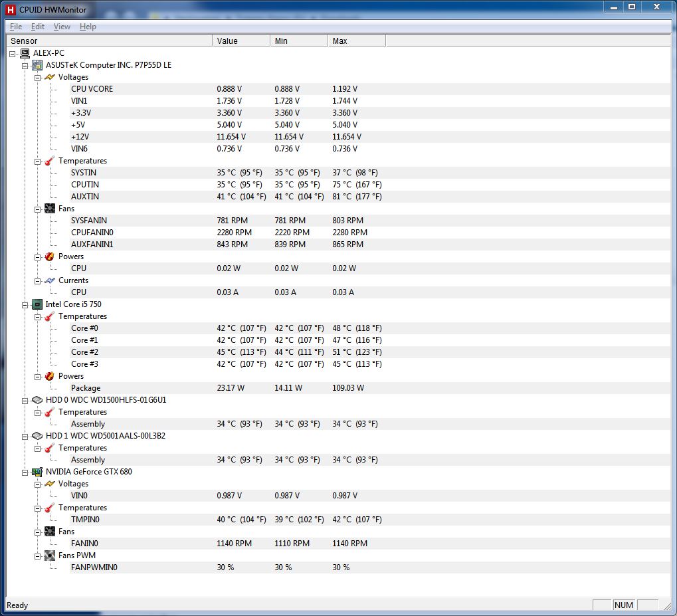
Task: Click the NUM indicator in status bar
Action: click(x=624, y=605)
